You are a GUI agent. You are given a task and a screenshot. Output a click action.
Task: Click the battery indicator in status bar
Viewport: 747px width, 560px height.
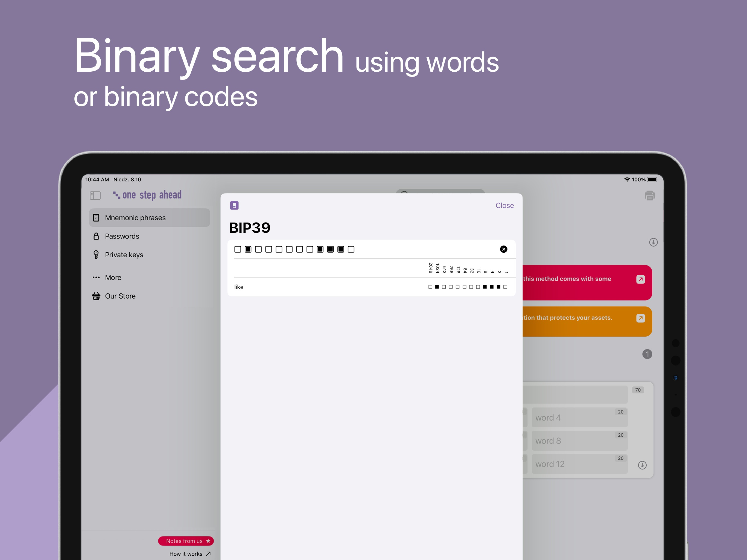(652, 179)
